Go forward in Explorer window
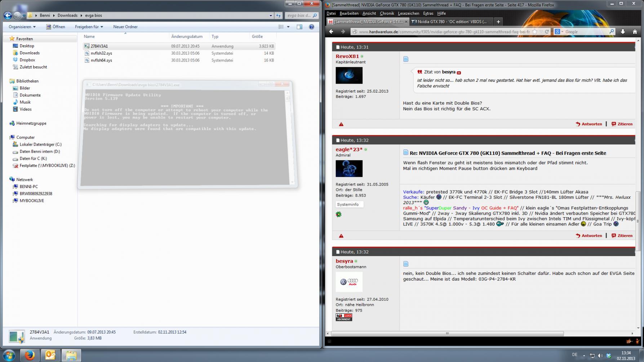 pos(17,15)
